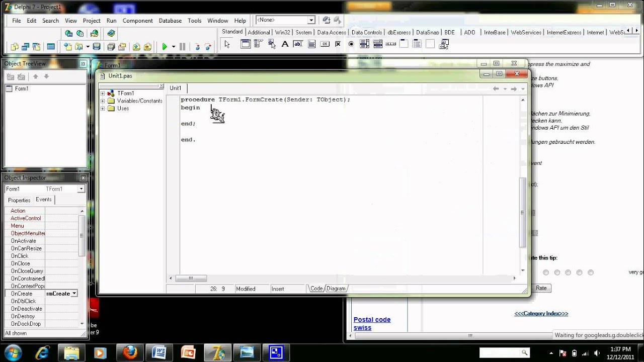Click the Trace Into debug icon
This screenshot has height=362, width=644.
[x=198, y=47]
